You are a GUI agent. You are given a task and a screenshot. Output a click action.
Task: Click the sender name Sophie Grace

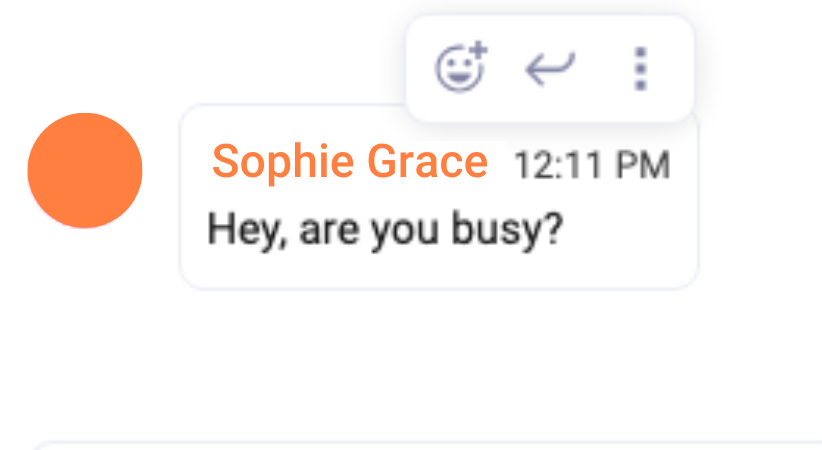click(350, 162)
